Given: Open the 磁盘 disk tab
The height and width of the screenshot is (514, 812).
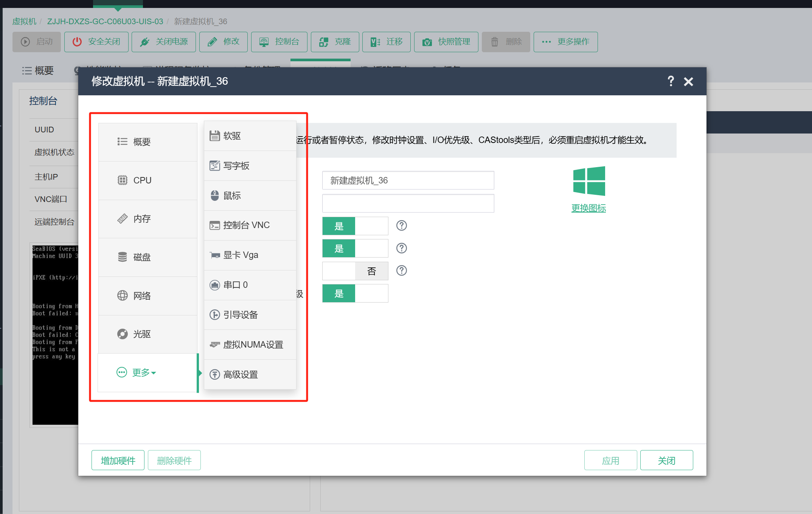Looking at the screenshot, I should point(141,257).
